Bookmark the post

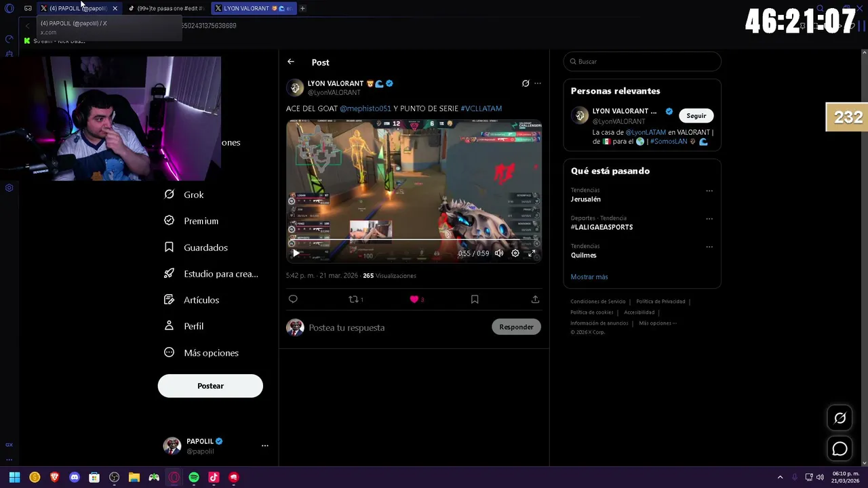point(475,299)
